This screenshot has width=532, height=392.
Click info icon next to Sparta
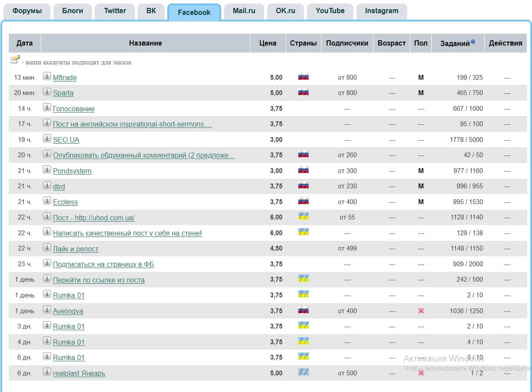coord(47,92)
